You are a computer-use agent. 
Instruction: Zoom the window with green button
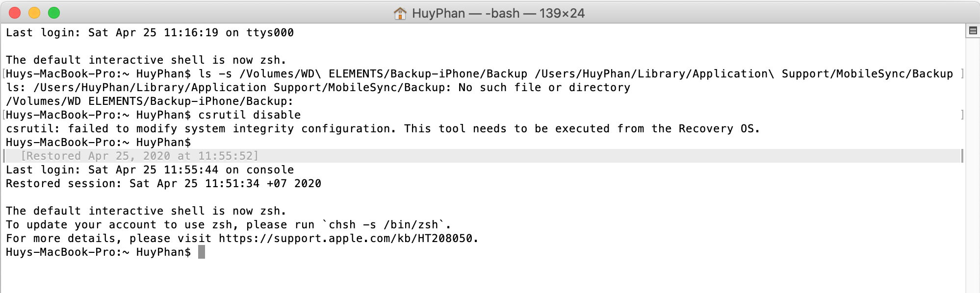click(54, 13)
